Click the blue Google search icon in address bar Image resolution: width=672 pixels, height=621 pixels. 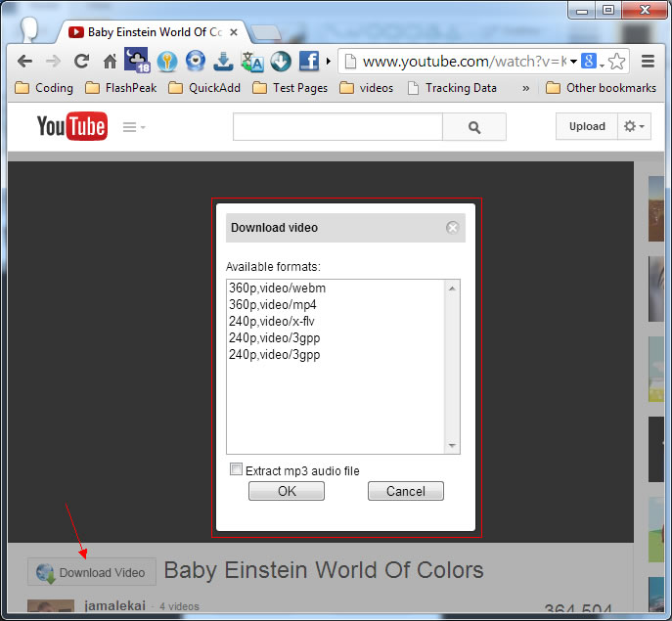click(x=589, y=61)
